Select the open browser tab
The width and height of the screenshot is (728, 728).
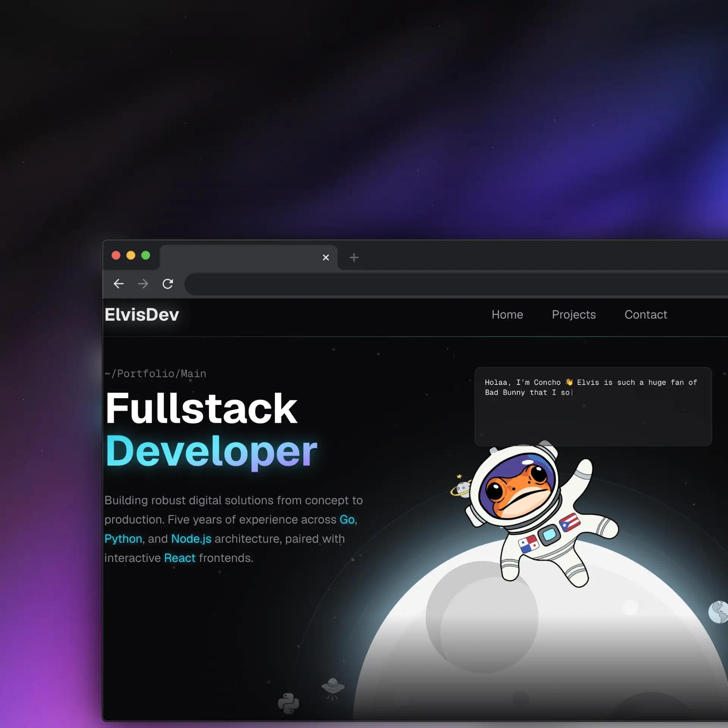coord(248,257)
